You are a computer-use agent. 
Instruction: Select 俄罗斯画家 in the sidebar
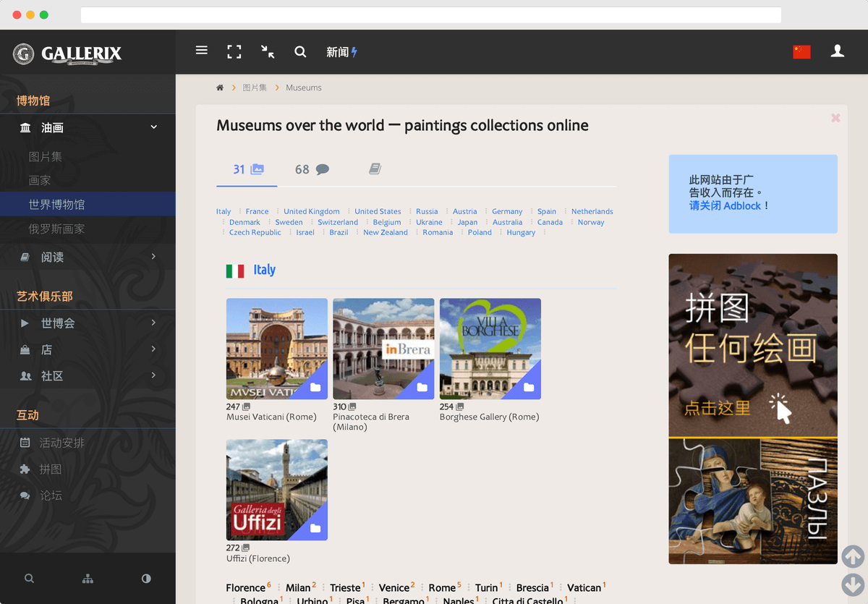(x=56, y=229)
